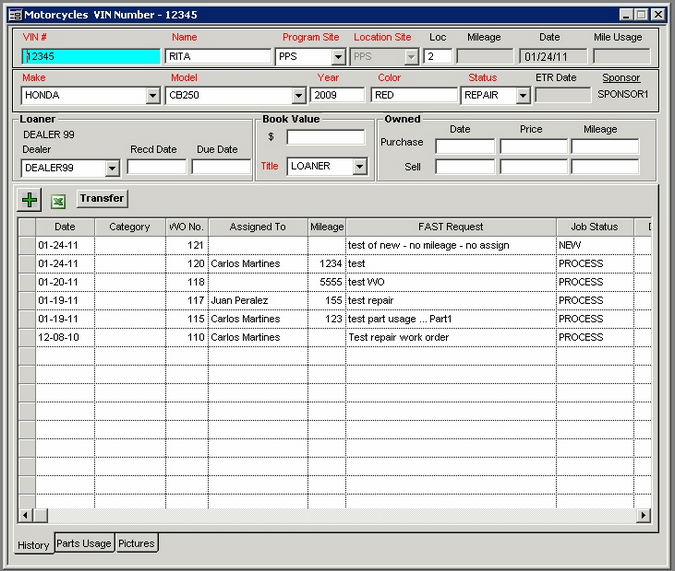
Task: Open the Program Site dropdown
Action: click(x=338, y=57)
